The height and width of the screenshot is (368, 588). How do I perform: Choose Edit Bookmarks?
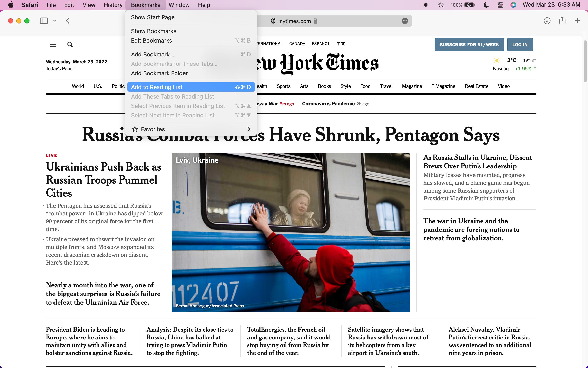tap(191, 41)
